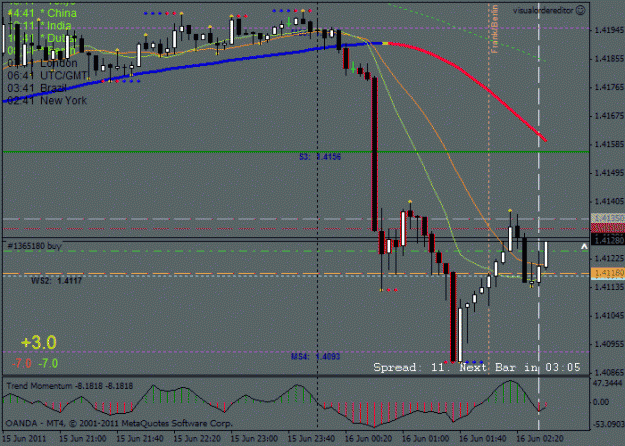The image size is (625, 446).
Task: Click the Frank/Berlin session line label
Action: (494, 29)
